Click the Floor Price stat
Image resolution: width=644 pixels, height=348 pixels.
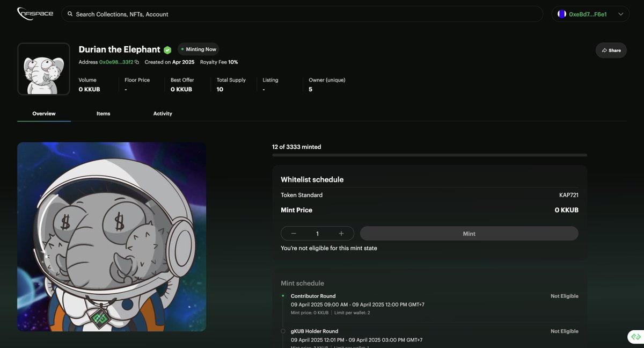click(x=137, y=85)
